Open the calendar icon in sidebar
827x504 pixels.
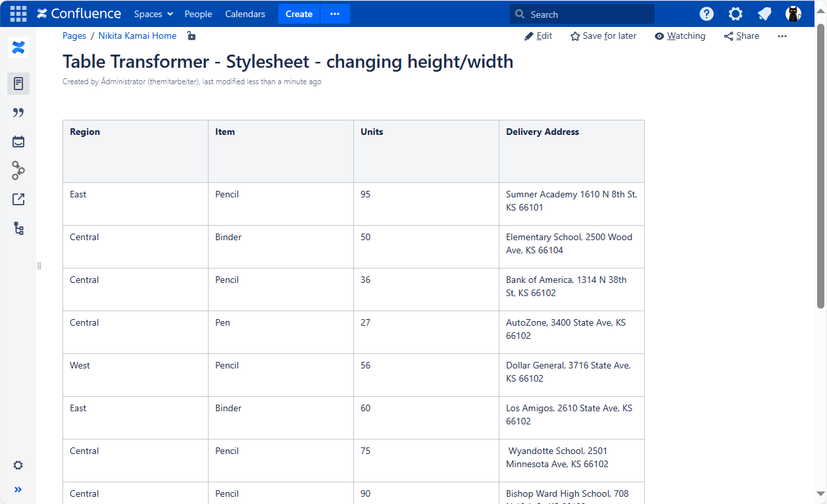[18, 141]
